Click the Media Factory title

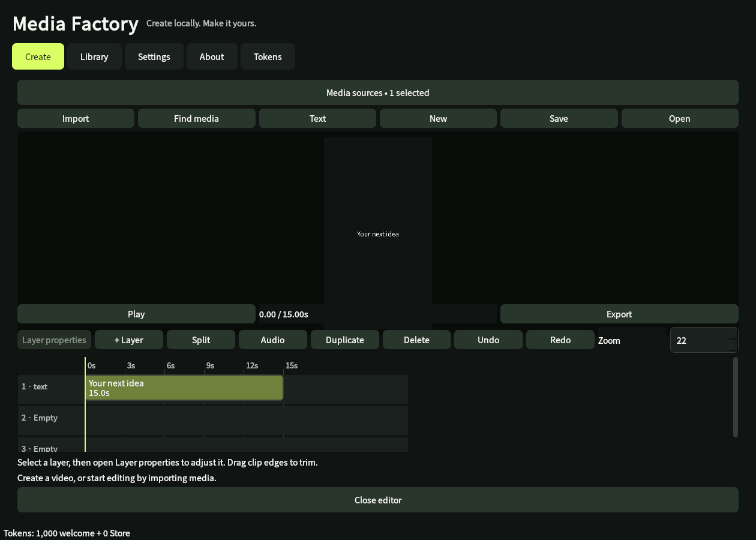point(76,23)
